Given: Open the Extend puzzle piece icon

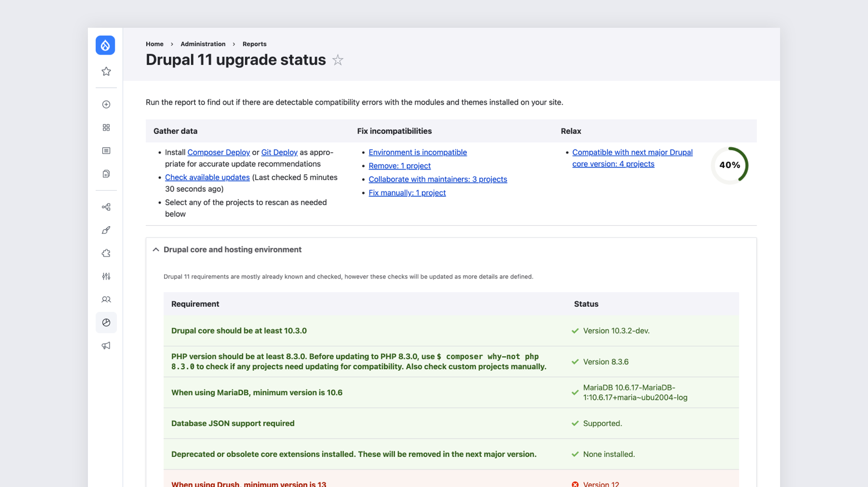Looking at the screenshot, I should [x=106, y=253].
